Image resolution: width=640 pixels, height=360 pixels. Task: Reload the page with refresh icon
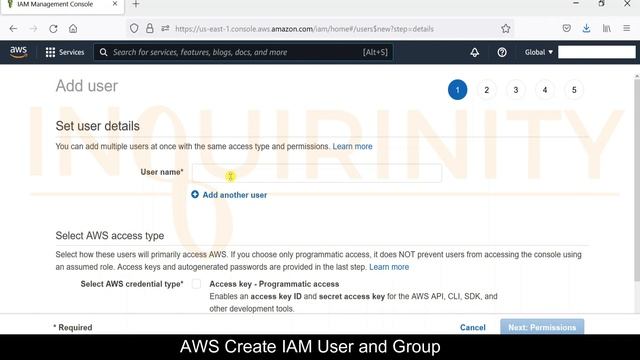coord(53,29)
